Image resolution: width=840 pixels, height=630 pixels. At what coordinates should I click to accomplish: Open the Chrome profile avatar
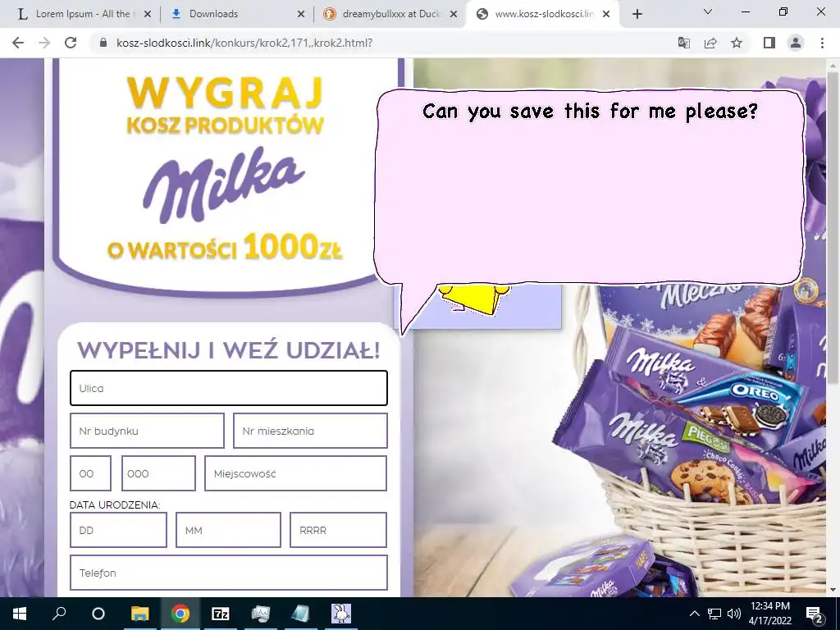pyautogui.click(x=796, y=43)
